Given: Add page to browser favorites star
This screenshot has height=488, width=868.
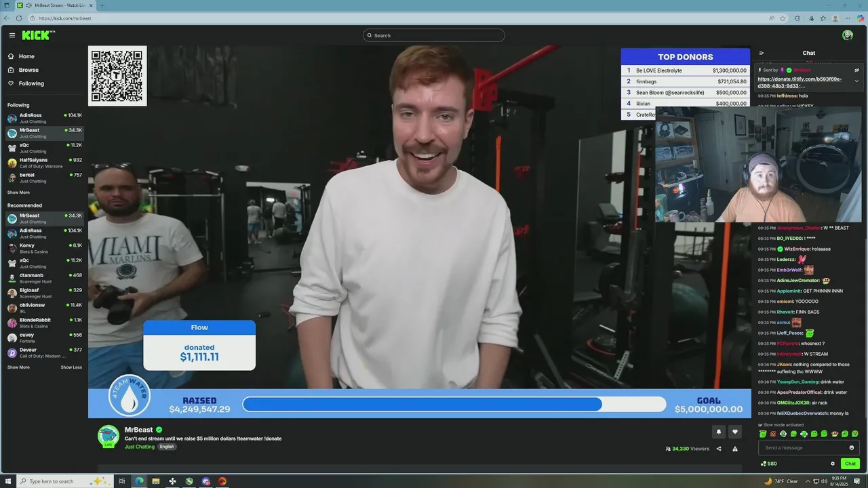Looking at the screenshot, I should click(783, 18).
